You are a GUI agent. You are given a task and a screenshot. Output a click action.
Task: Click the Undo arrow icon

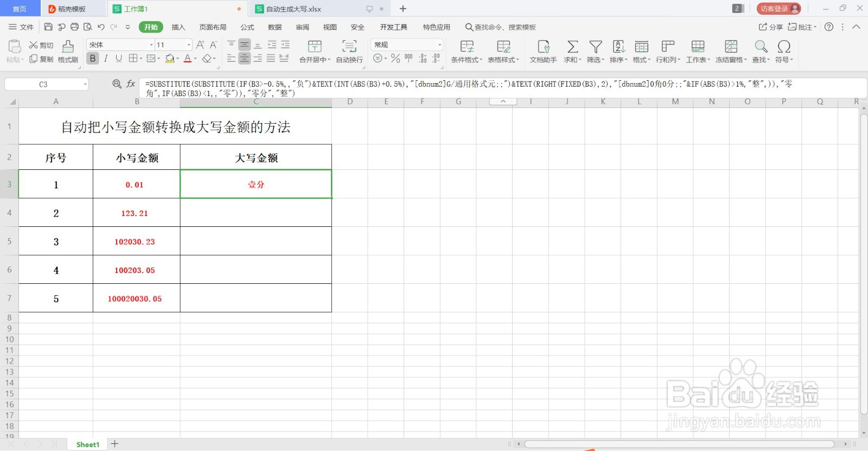click(x=101, y=27)
